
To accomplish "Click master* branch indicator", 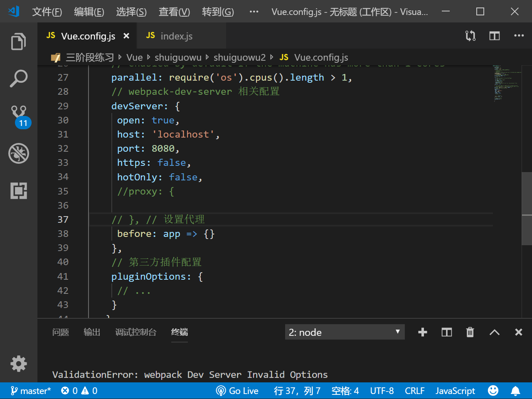I will 31,391.
